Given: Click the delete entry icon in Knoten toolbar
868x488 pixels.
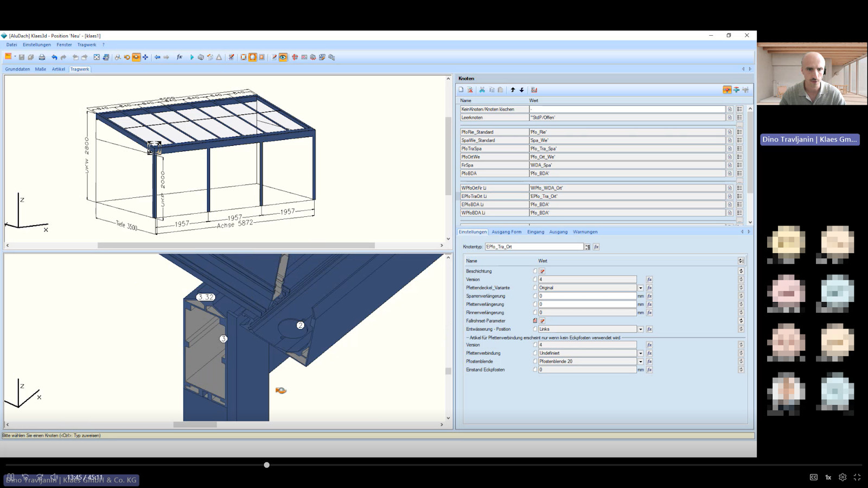Looking at the screenshot, I should tap(470, 90).
